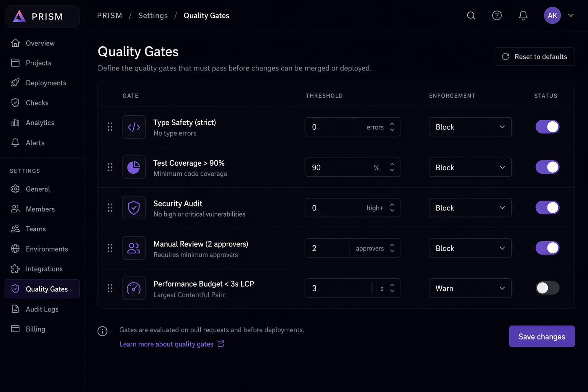Image resolution: width=588 pixels, height=392 pixels.
Task: Click the Audit Logs document icon
Action: point(15,309)
